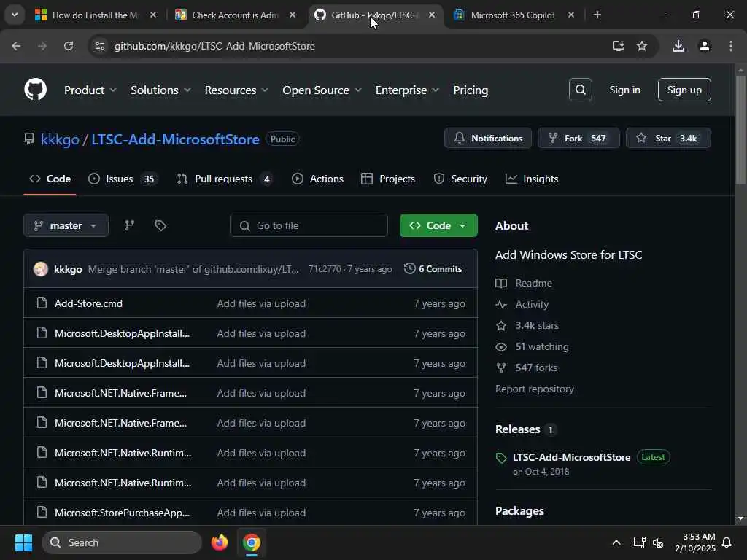Fork the repository
This screenshot has width=747, height=560.
click(578, 138)
